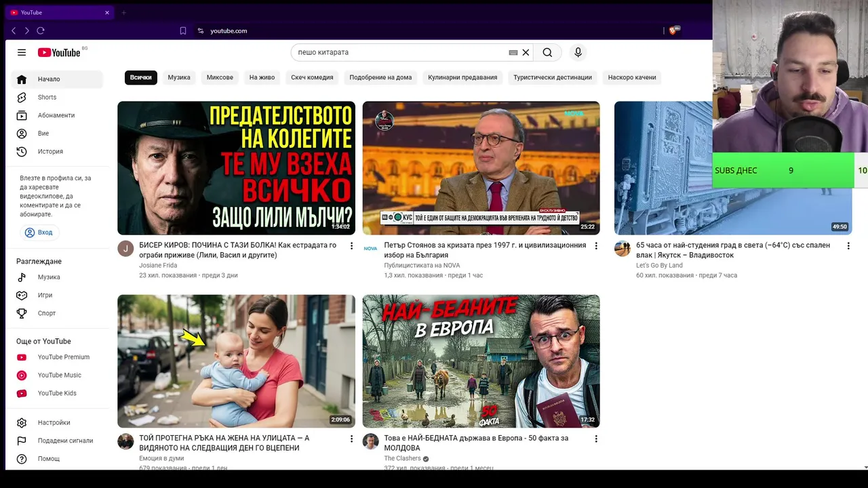Viewport: 868px width, 488px height.
Task: Open Подадени сигнали report history
Action: click(x=57, y=441)
